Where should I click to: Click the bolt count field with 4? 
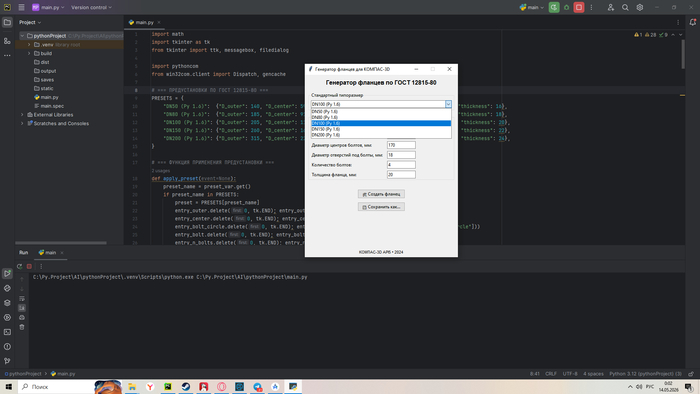[401, 165]
